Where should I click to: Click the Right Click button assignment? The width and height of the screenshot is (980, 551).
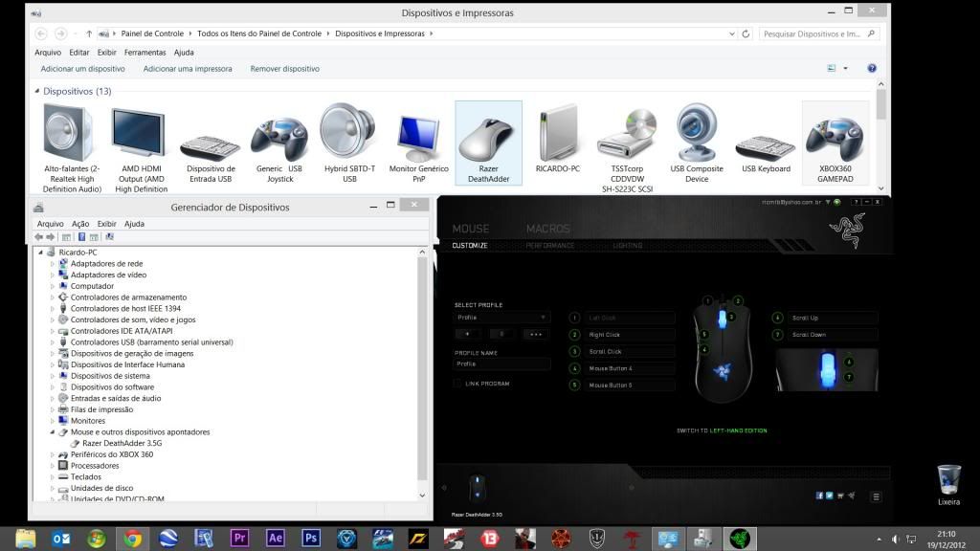[x=630, y=335]
